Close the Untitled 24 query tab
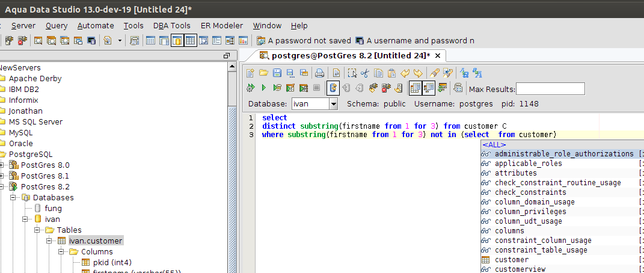 tap(438, 55)
